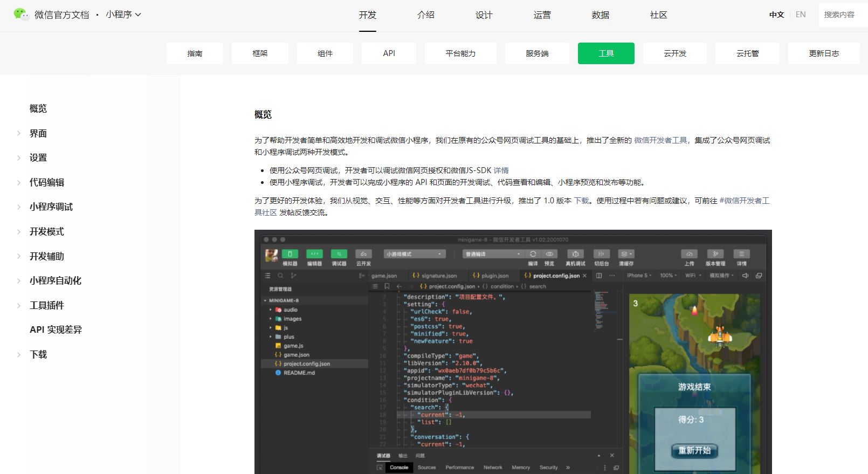Open the 云托管 section button
The width and height of the screenshot is (868, 474).
[747, 53]
